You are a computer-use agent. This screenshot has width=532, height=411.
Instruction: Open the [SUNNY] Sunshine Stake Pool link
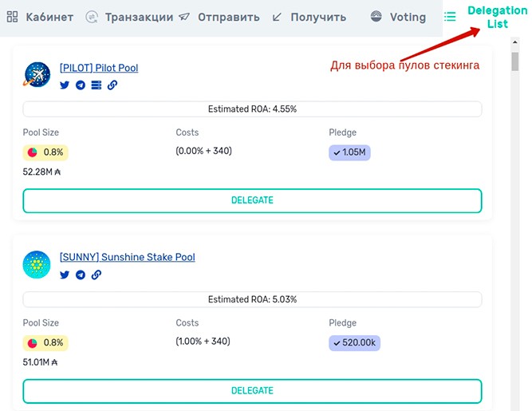[128, 257]
